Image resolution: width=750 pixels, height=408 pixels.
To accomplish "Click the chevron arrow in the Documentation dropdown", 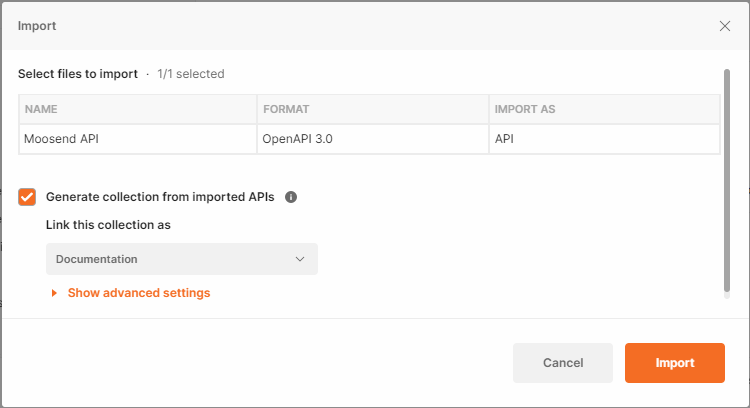I will coord(300,259).
